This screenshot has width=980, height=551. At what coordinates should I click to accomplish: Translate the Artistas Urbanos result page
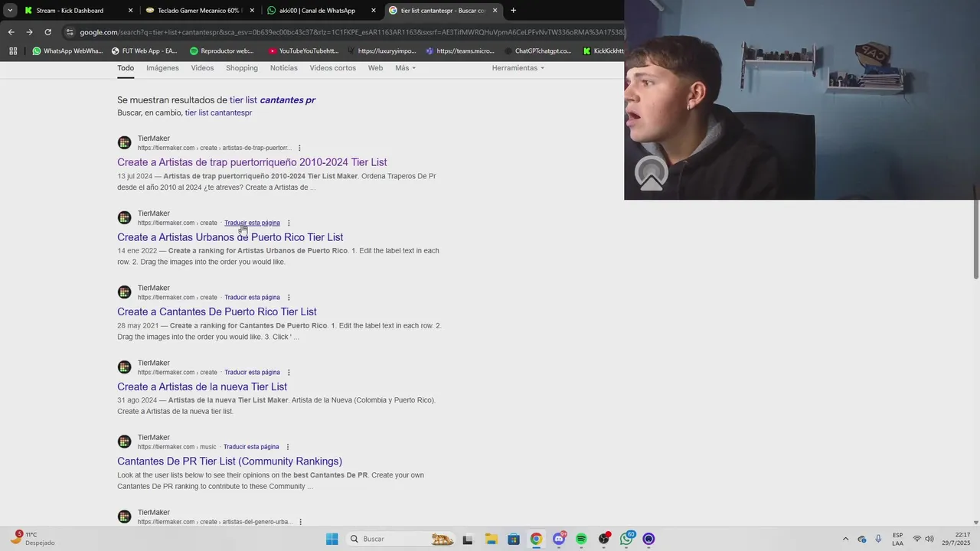pos(252,223)
